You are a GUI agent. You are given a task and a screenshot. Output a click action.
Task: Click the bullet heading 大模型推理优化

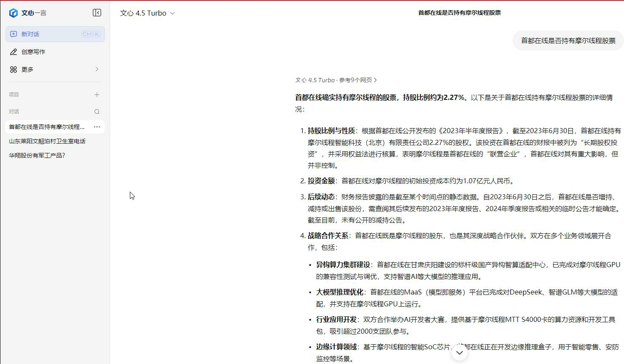pyautogui.click(x=340, y=292)
